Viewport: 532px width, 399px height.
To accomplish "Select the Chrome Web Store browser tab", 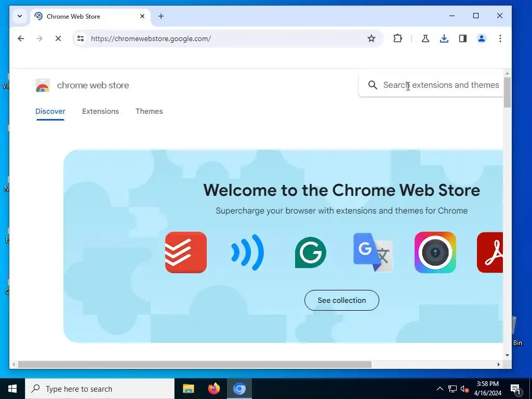I will (x=90, y=16).
